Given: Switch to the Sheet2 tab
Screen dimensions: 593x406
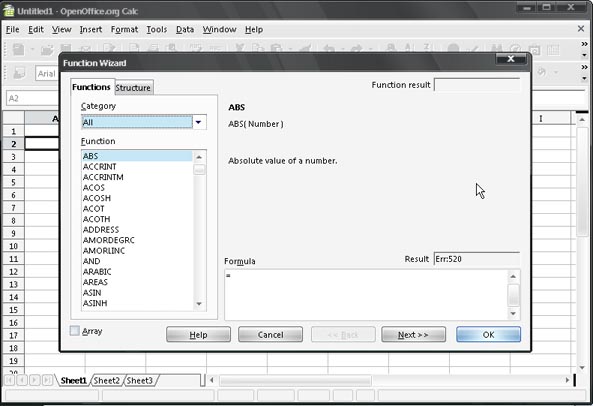Looking at the screenshot, I should coord(106,380).
